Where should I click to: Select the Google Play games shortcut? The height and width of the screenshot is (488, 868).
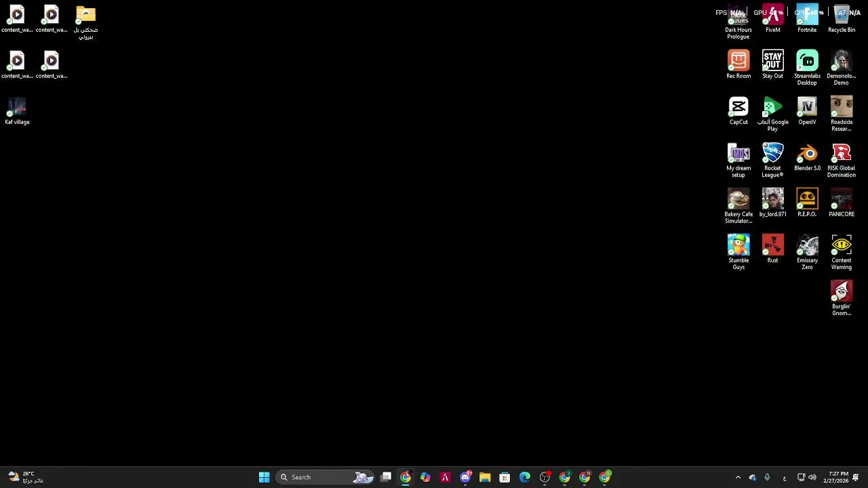[772, 114]
